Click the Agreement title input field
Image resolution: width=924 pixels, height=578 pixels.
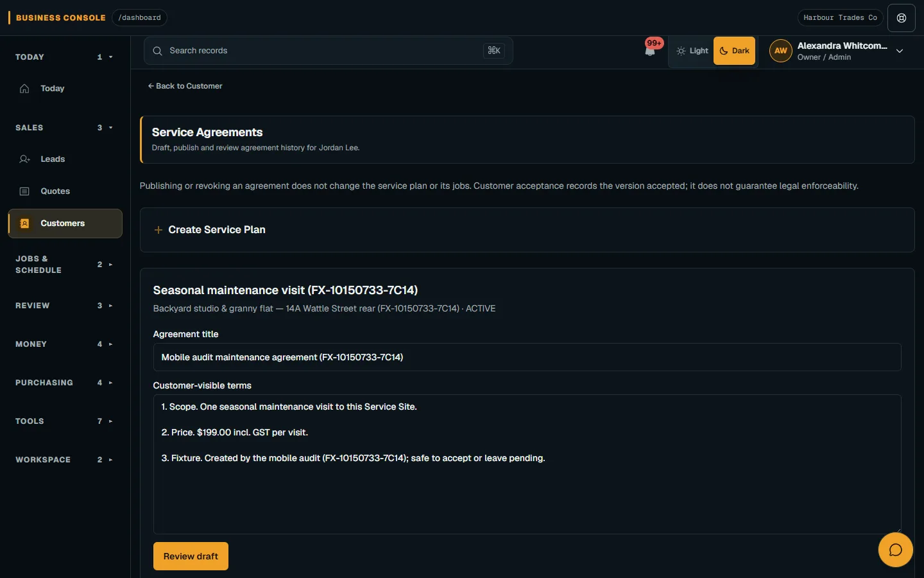[x=527, y=357]
